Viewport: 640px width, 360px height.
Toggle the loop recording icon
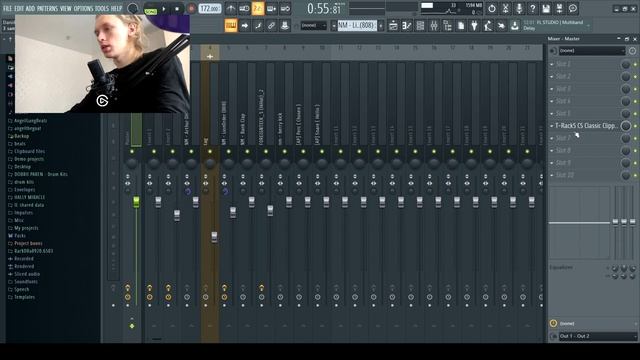point(285,8)
